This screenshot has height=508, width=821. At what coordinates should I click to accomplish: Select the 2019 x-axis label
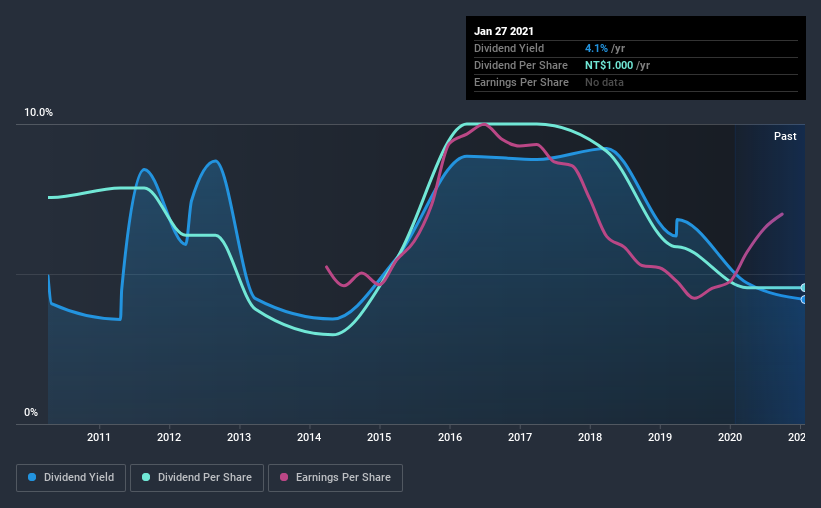[660, 437]
